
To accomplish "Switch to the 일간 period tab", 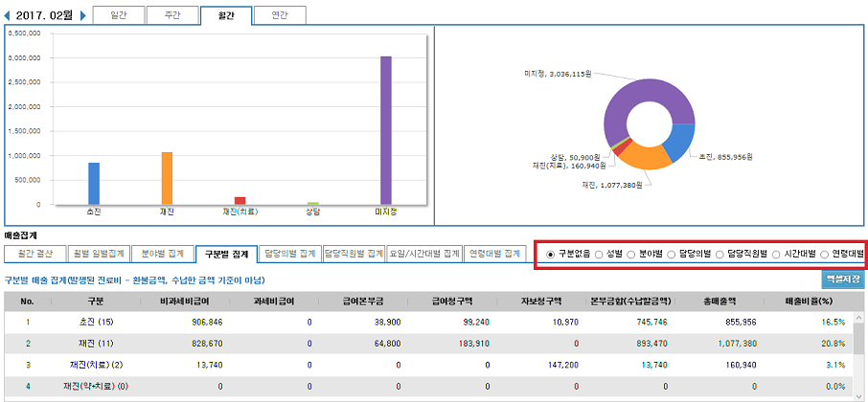I will tap(119, 15).
